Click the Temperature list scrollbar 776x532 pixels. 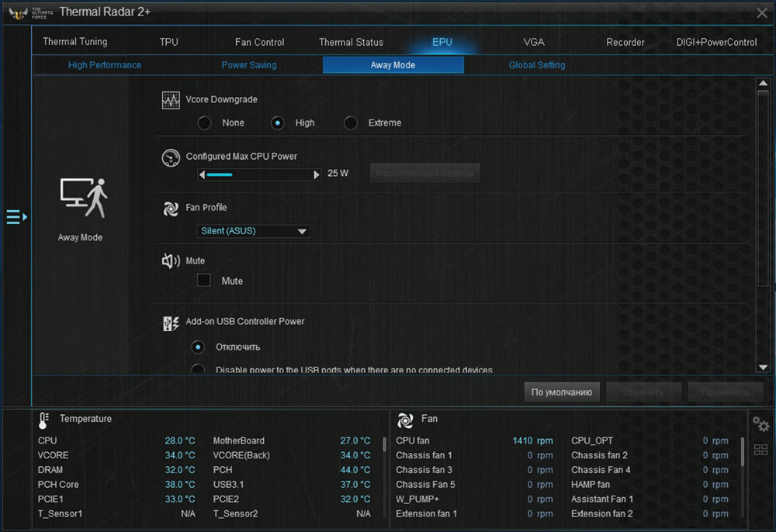coord(384,444)
